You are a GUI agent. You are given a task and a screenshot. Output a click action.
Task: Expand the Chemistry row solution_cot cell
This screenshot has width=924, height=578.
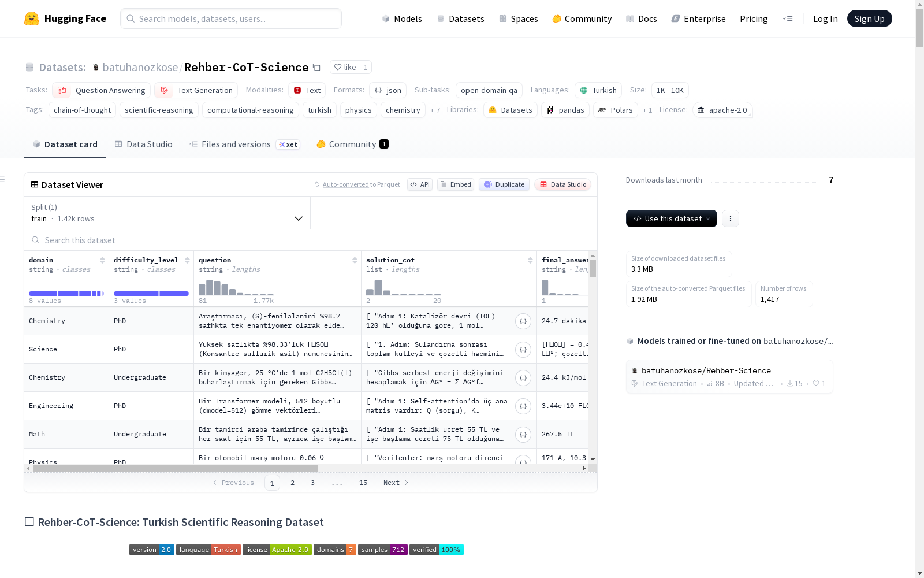click(x=523, y=321)
